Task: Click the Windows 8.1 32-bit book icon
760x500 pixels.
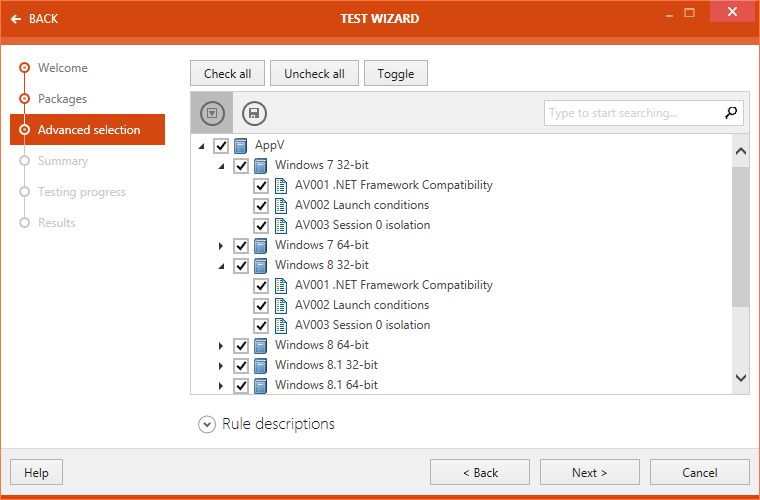Action: pos(261,365)
